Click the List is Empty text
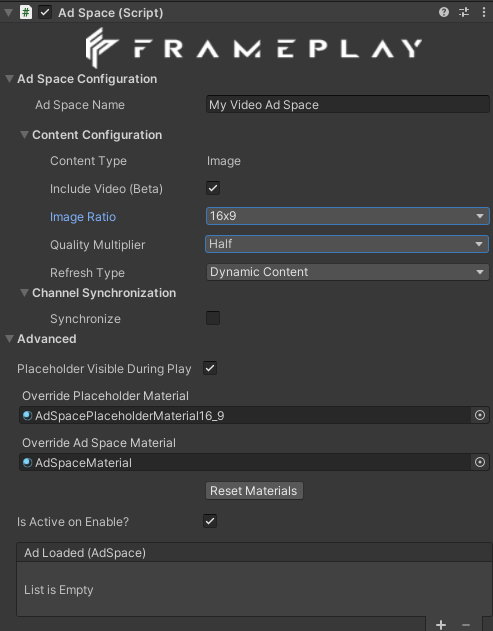Image resolution: width=493 pixels, height=631 pixels. [59, 590]
